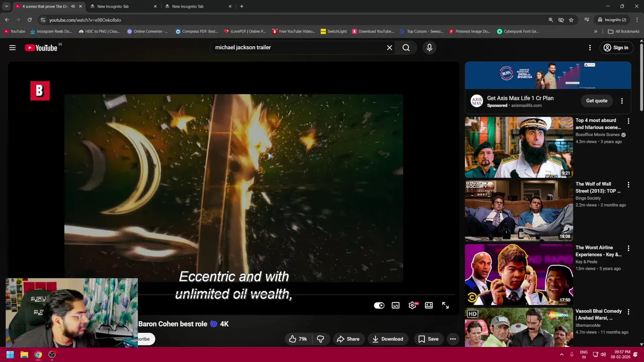Save the video to a playlist
The image size is (644, 362).
pos(428,339)
